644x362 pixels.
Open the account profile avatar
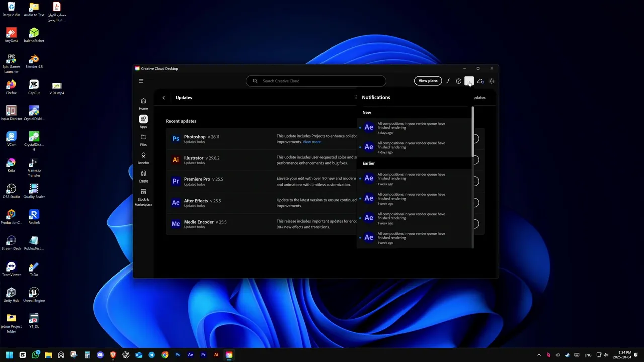[x=492, y=81]
